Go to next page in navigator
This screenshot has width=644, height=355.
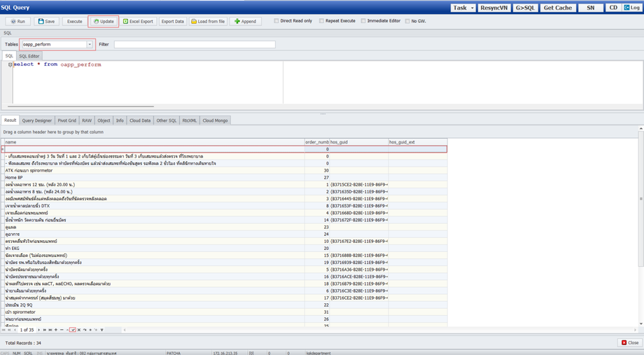click(x=44, y=330)
